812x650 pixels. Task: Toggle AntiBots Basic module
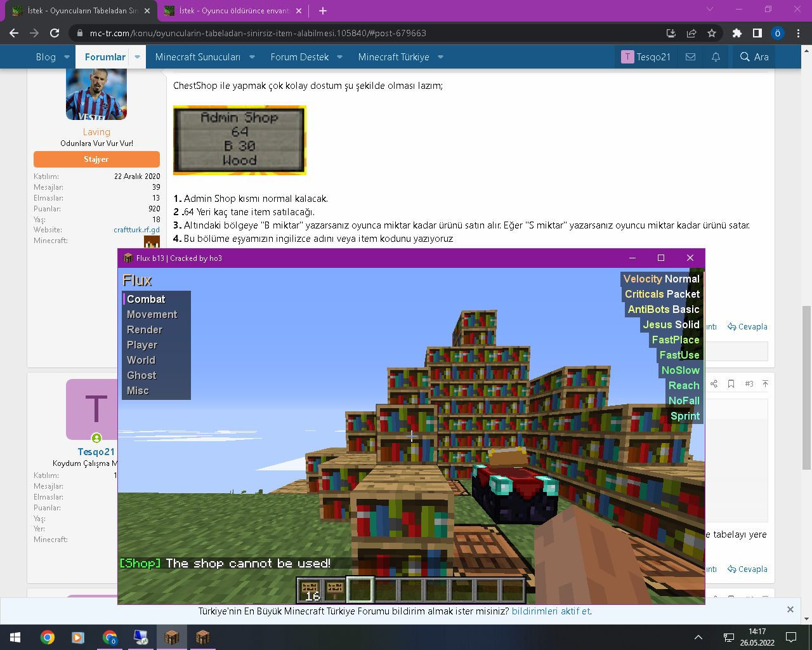pos(664,309)
